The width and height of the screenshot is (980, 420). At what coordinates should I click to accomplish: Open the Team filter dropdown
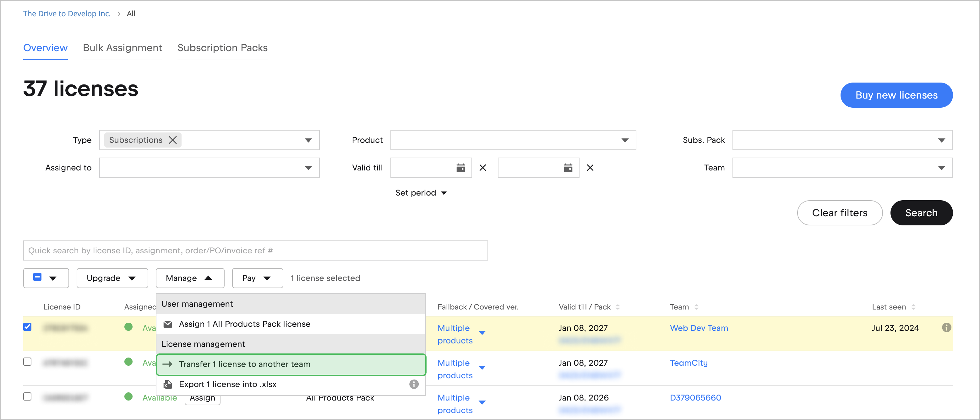tap(942, 168)
